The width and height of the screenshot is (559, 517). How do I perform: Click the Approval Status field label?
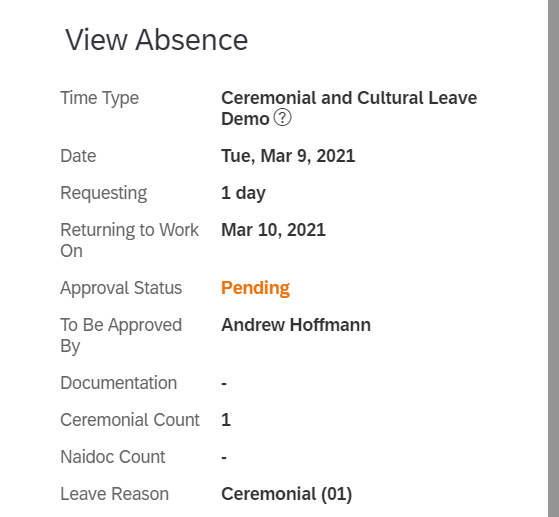click(121, 288)
